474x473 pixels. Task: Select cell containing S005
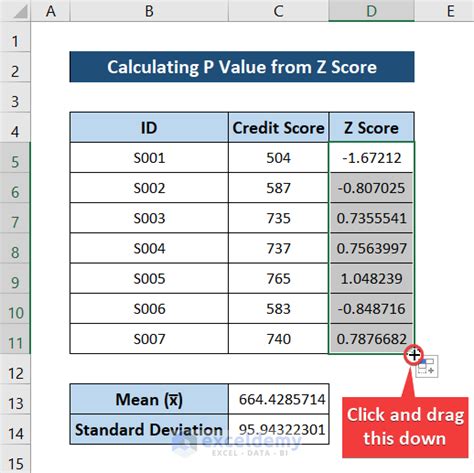149,278
